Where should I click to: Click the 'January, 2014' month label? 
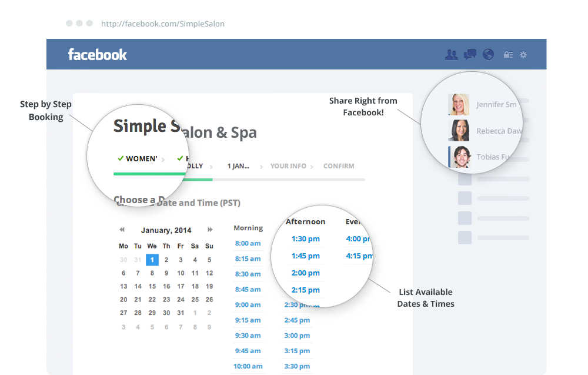click(x=166, y=231)
